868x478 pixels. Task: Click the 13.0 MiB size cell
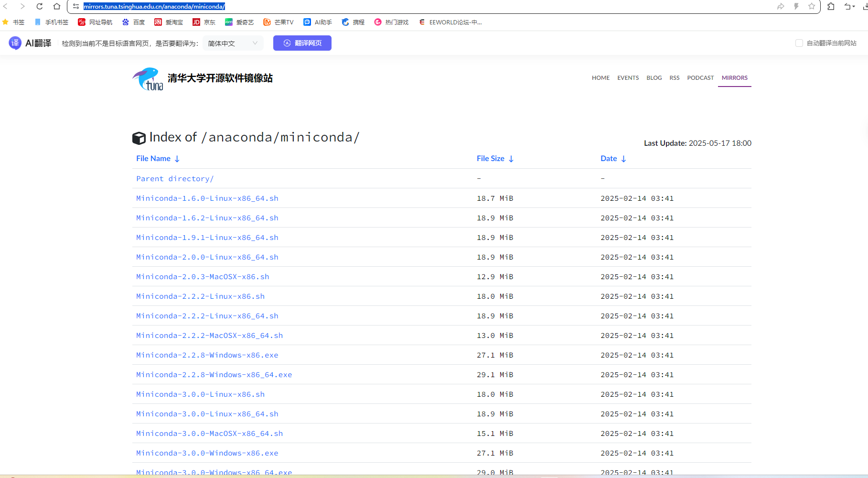pyautogui.click(x=495, y=336)
